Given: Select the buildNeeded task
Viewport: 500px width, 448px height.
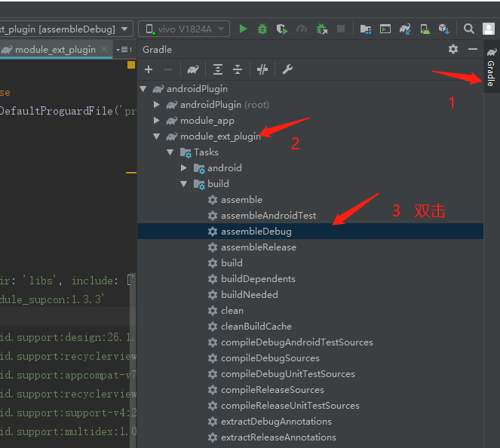Looking at the screenshot, I should [250, 295].
